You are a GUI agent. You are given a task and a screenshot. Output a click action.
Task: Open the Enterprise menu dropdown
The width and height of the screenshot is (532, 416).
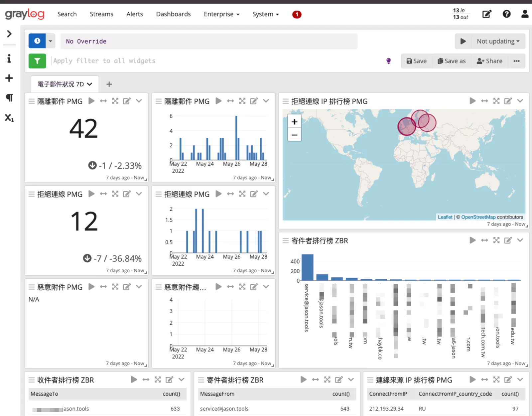tap(221, 14)
